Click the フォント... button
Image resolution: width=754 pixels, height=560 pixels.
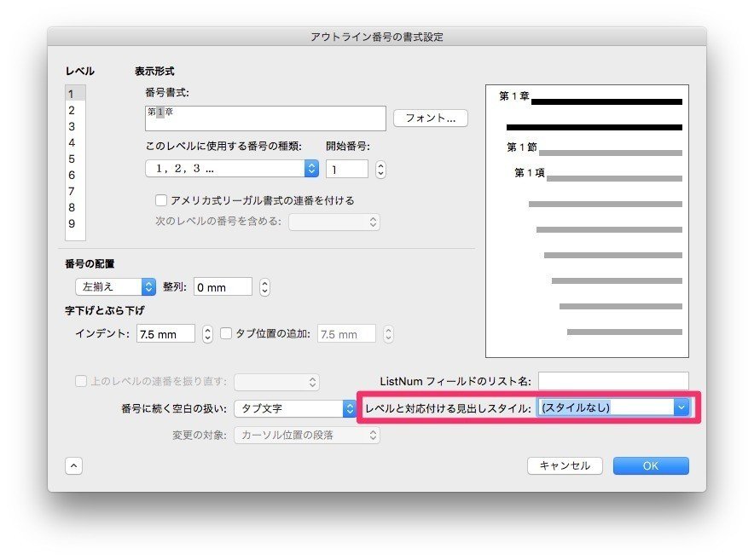pyautogui.click(x=429, y=118)
